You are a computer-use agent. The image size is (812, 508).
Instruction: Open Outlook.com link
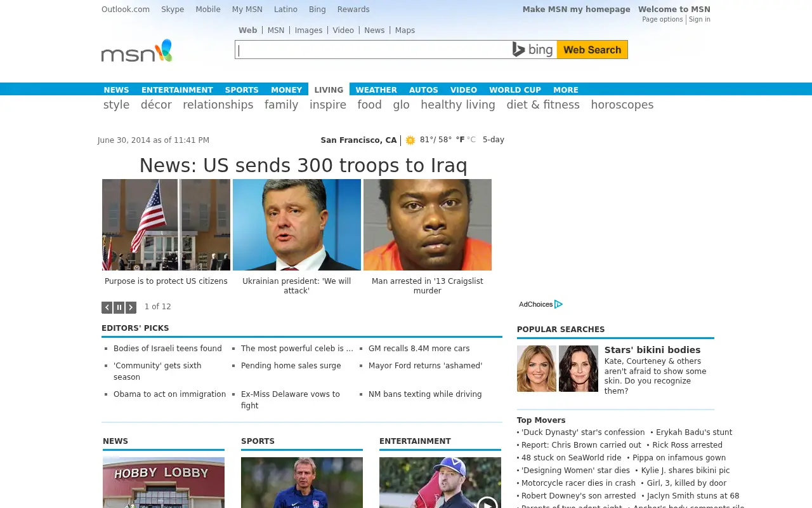click(x=126, y=10)
